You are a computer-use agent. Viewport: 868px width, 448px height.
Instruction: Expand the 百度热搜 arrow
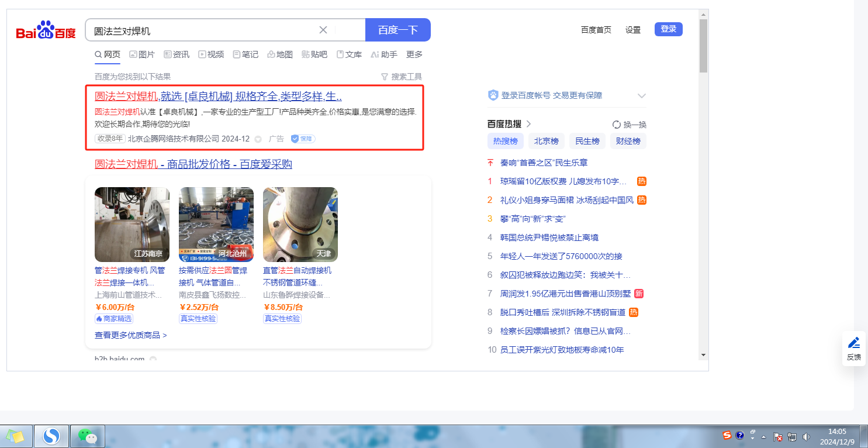point(528,124)
